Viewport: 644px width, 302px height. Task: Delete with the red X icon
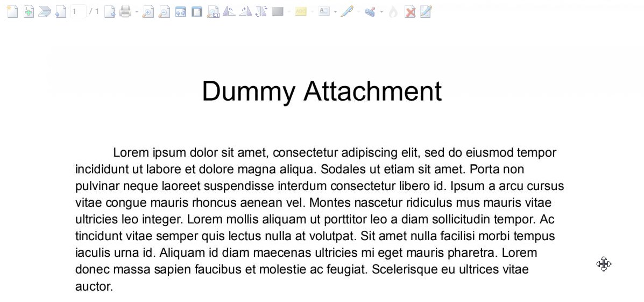click(410, 12)
